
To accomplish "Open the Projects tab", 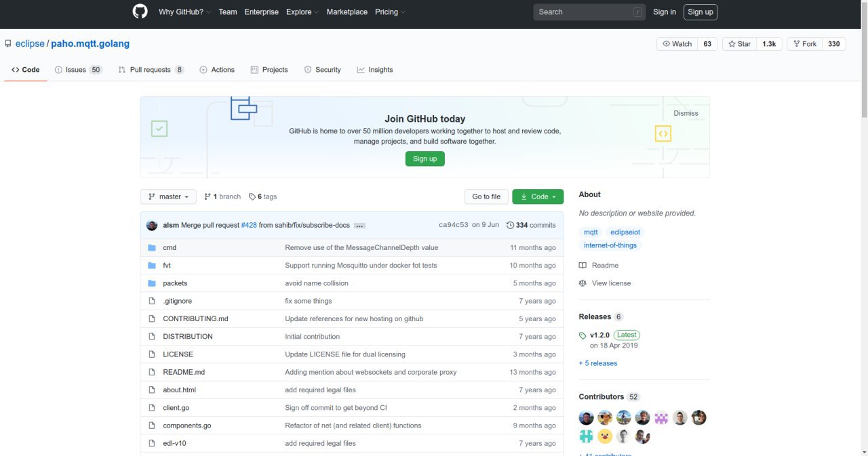I will coord(269,70).
